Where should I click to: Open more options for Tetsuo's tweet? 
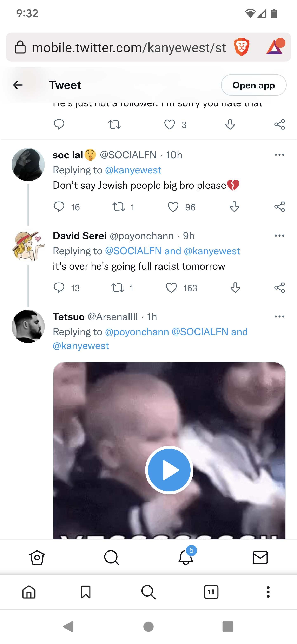point(279,316)
